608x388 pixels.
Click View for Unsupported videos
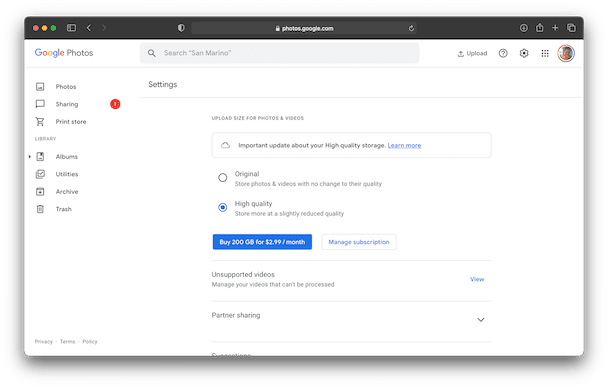[477, 279]
